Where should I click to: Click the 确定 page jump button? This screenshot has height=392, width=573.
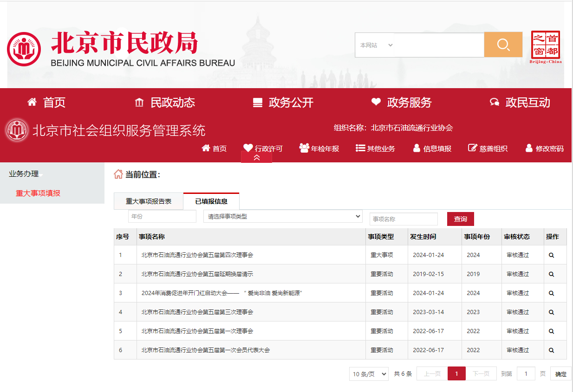coord(561,374)
